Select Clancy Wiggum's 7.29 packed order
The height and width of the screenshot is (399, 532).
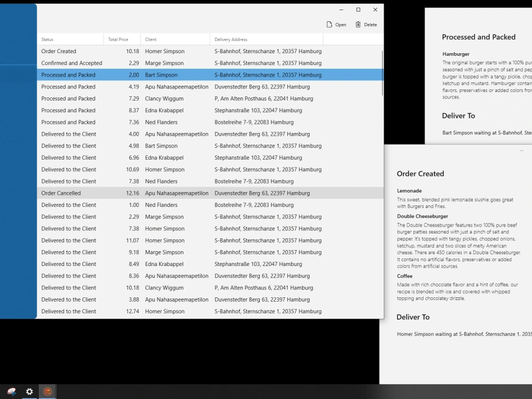160,98
